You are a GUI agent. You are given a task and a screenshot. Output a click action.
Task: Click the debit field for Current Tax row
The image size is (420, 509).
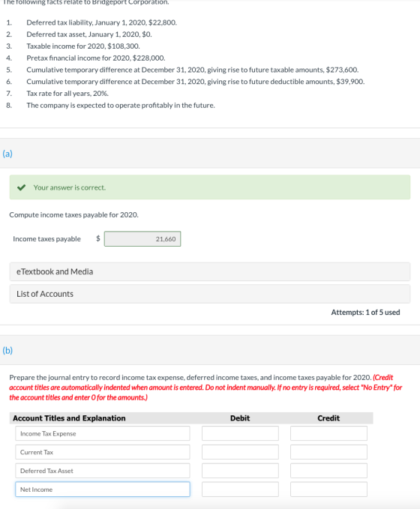[240, 452]
